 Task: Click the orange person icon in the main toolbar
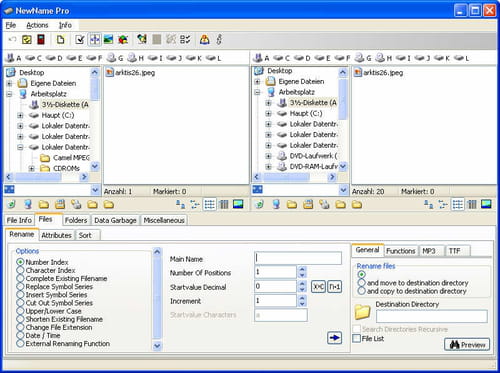[x=205, y=40]
